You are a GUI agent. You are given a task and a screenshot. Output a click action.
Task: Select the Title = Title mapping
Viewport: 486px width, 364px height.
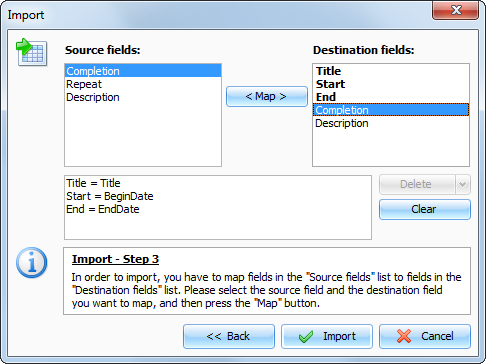[93, 183]
